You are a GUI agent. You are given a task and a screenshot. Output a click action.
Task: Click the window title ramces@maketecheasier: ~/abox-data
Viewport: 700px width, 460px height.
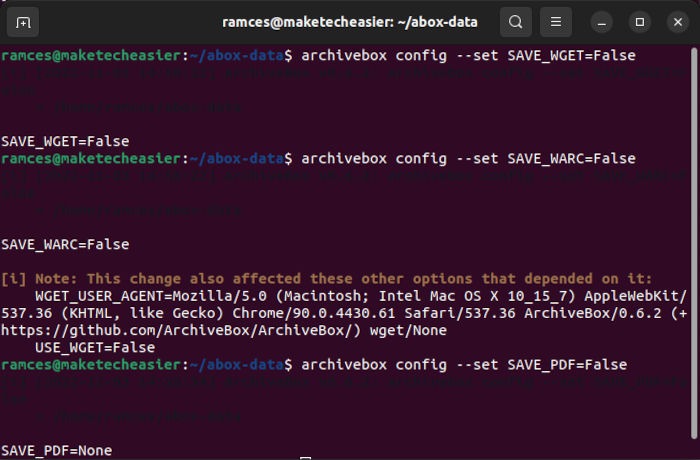click(x=350, y=22)
